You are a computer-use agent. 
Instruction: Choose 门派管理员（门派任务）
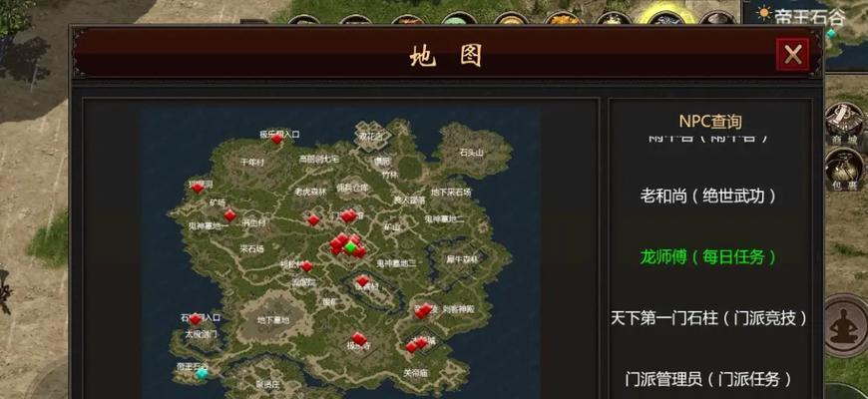708,380
